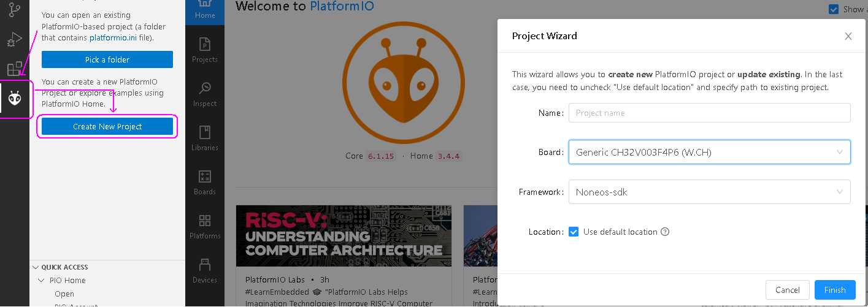Open the Extensions activity bar icon
The image size is (868, 307).
click(x=14, y=69)
